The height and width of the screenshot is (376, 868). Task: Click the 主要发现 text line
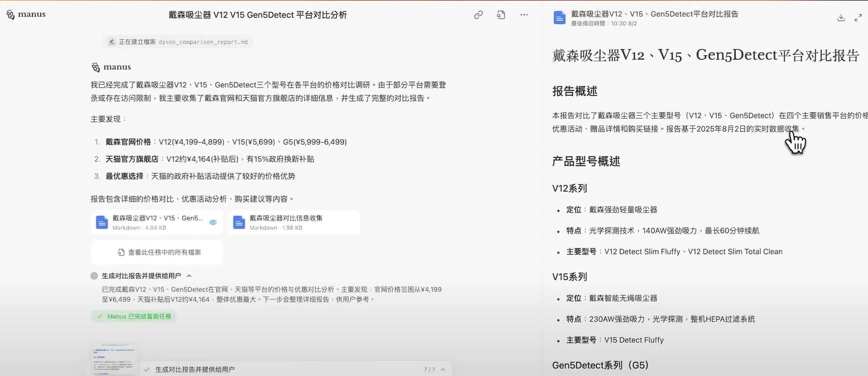coord(108,119)
